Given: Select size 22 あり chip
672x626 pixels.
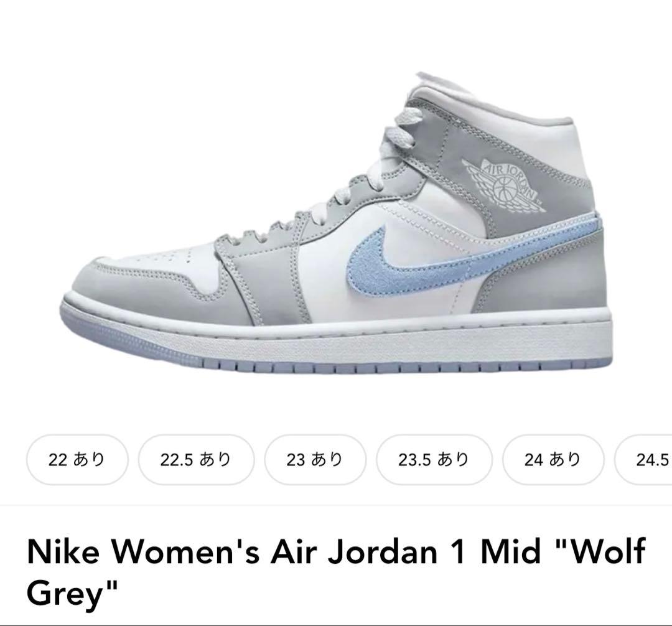Looking at the screenshot, I should [77, 460].
